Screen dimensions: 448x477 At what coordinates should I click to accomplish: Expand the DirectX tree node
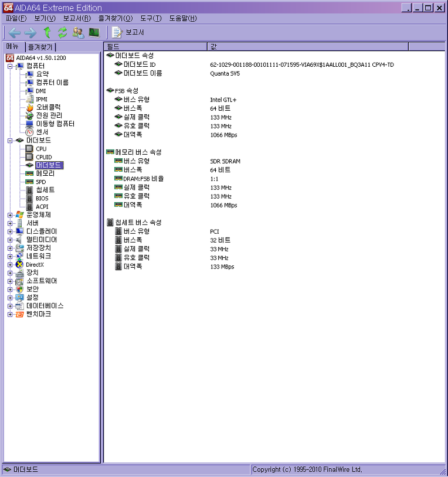coord(10,265)
